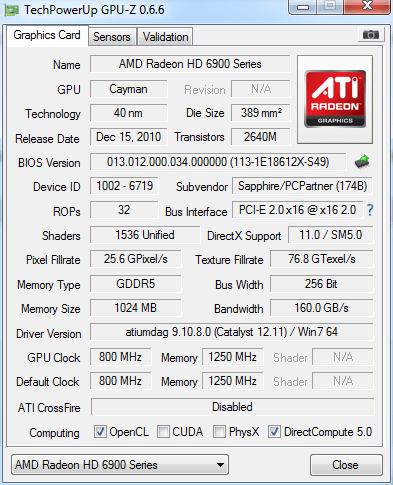Toggle the PhysX checkbox
This screenshot has width=393, height=485.
tap(219, 432)
